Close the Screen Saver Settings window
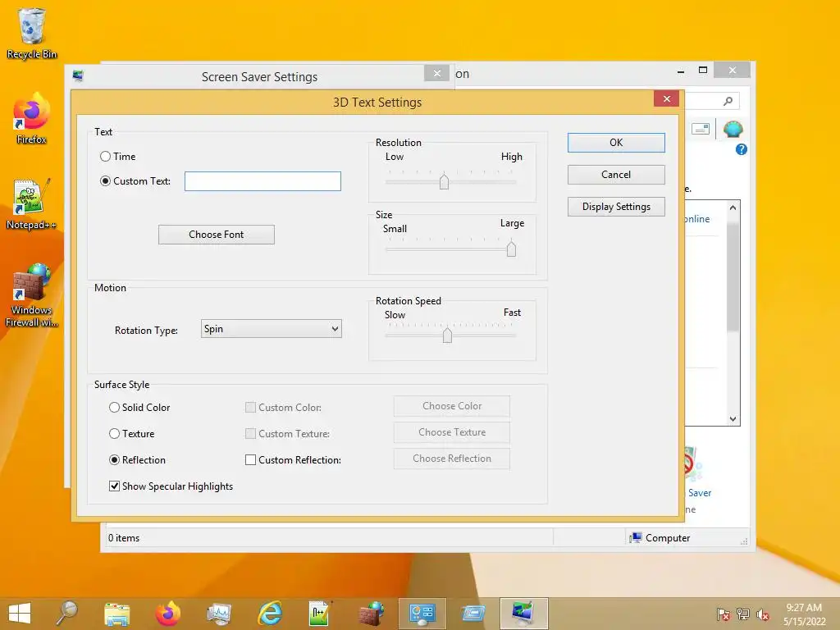 (436, 73)
